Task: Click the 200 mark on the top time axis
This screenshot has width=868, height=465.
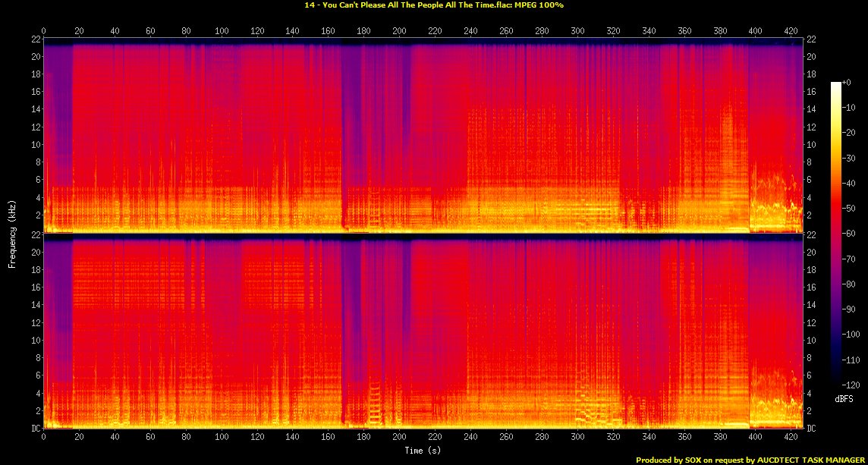Action: pos(400,31)
